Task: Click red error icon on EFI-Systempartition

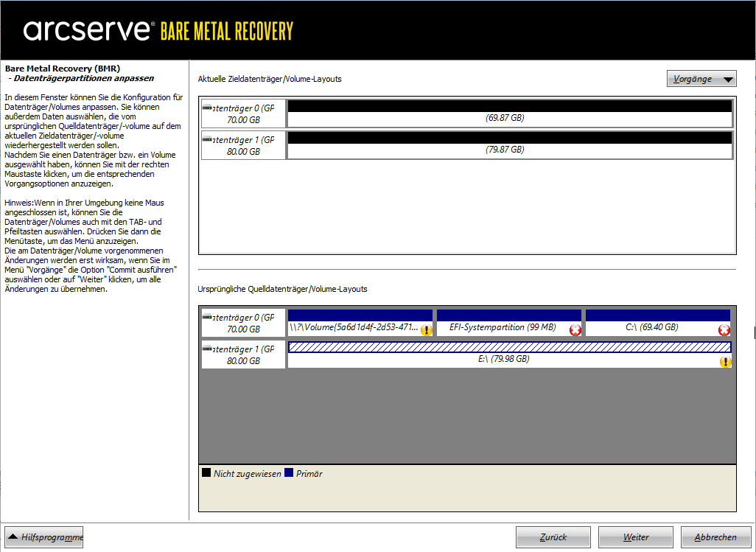Action: pos(575,330)
